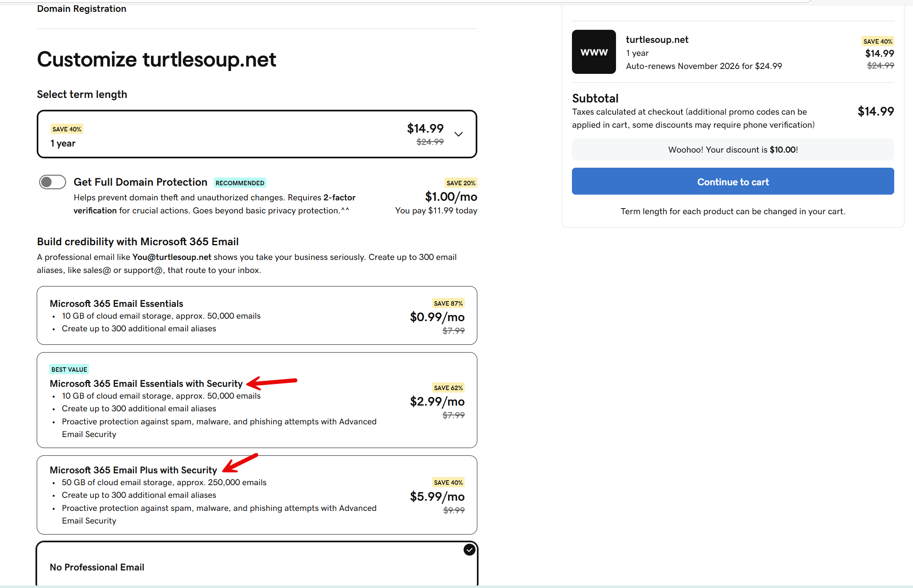This screenshot has width=913, height=588.
Task: Click the black WWW domain icon
Action: tap(594, 52)
